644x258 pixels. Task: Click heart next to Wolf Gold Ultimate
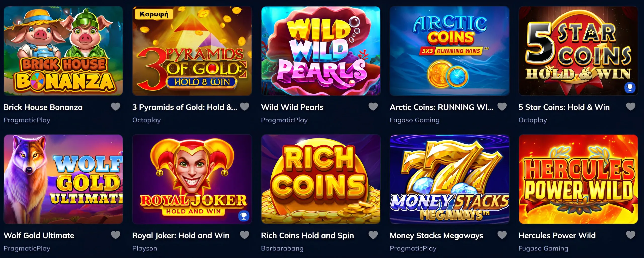(116, 235)
